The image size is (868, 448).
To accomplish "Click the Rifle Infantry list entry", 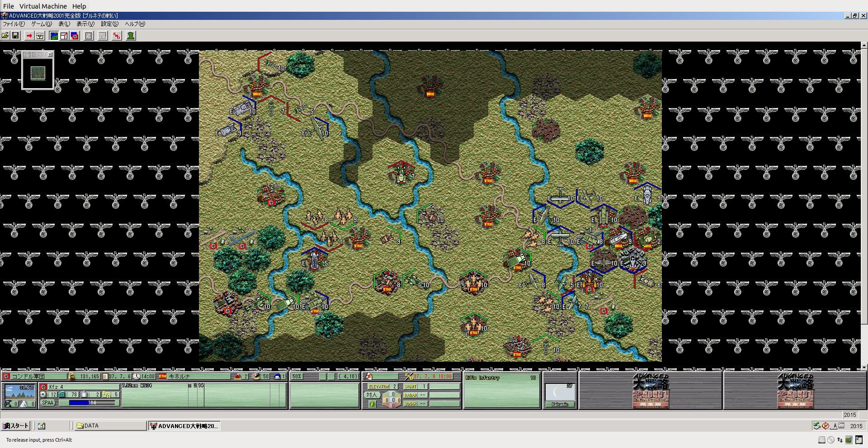I will [501, 378].
